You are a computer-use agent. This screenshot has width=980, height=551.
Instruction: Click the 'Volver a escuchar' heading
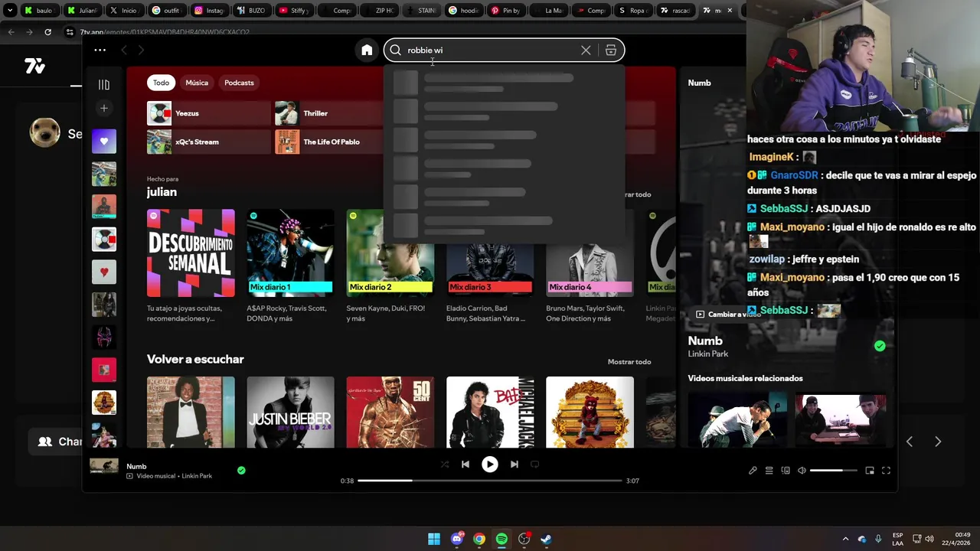(x=195, y=359)
